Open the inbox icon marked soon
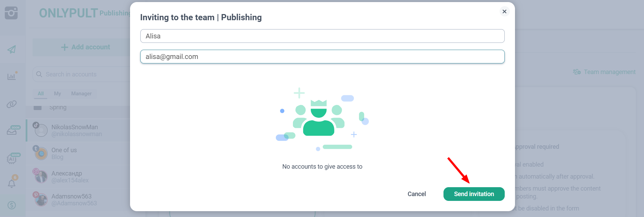644x217 pixels. coord(12,131)
